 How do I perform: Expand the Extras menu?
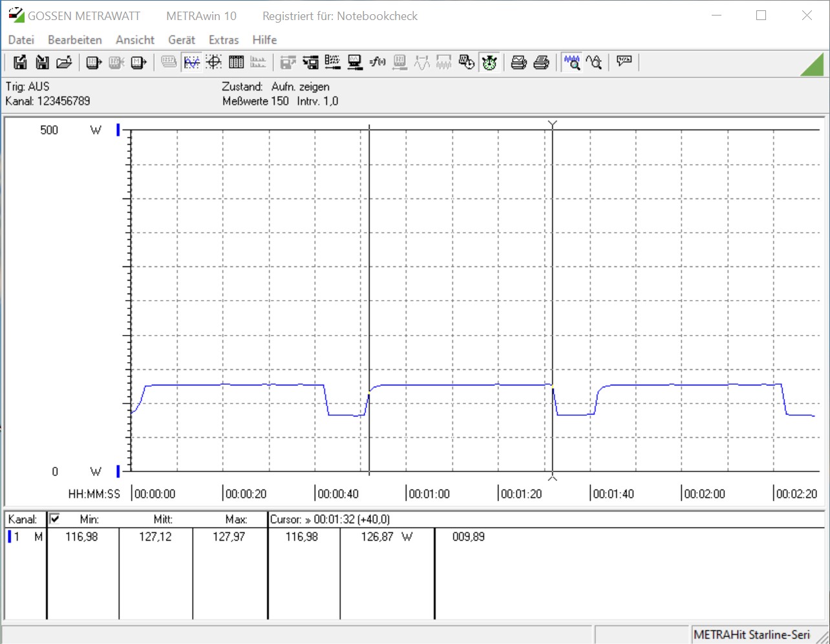tap(223, 40)
